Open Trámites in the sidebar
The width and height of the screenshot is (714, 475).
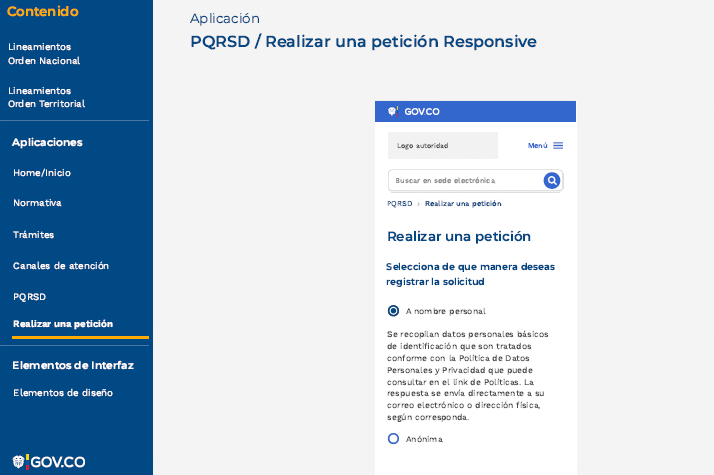click(34, 235)
